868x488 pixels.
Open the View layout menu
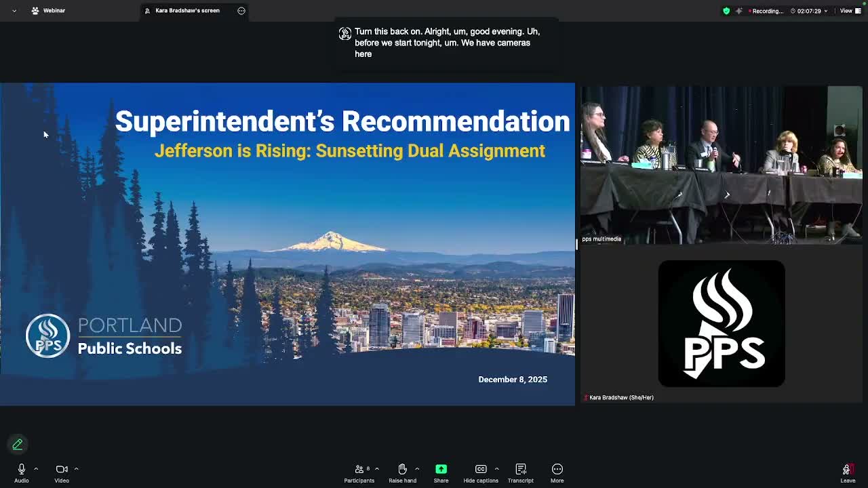(847, 11)
